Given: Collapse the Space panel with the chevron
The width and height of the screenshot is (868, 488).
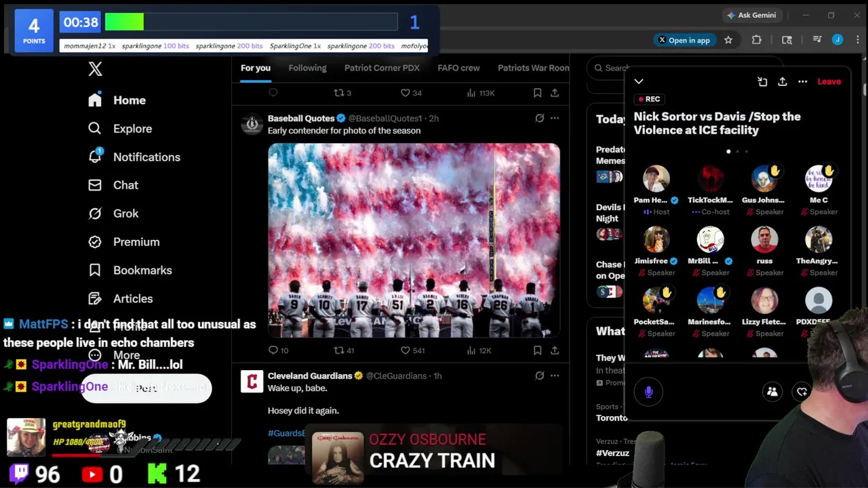Looking at the screenshot, I should coord(639,81).
